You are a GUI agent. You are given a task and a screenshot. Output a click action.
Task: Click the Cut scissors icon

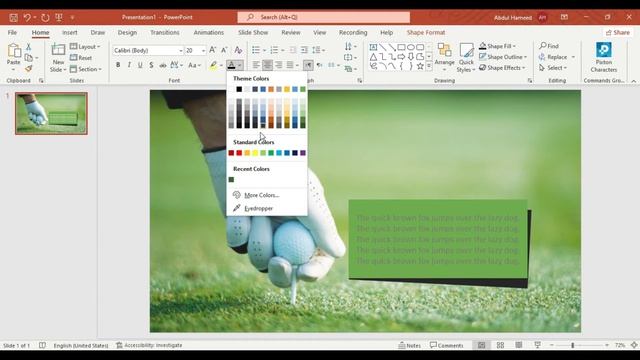click(x=29, y=47)
